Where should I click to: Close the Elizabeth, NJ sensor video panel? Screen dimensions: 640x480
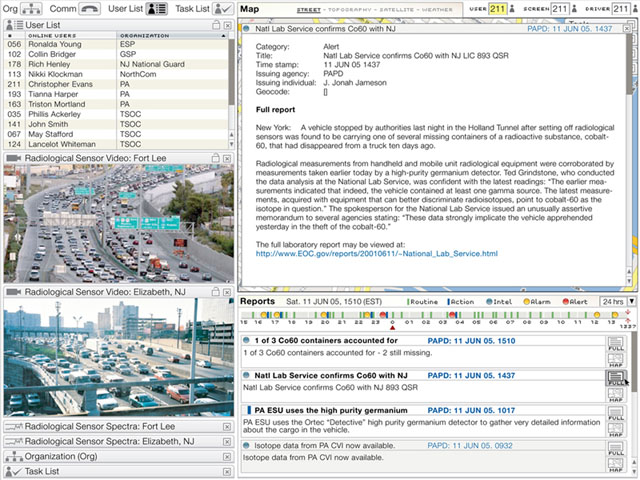pos(227,292)
